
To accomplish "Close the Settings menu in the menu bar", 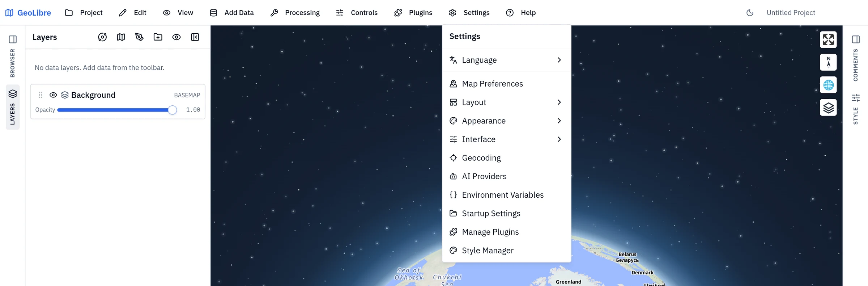I will point(469,13).
